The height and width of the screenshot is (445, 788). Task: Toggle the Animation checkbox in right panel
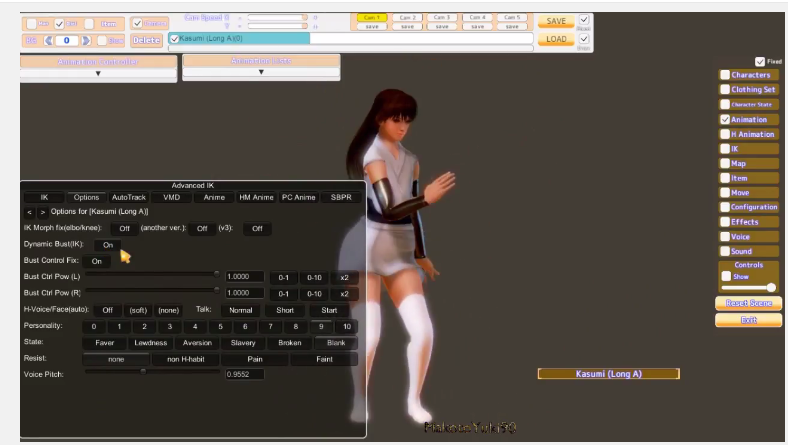click(725, 119)
